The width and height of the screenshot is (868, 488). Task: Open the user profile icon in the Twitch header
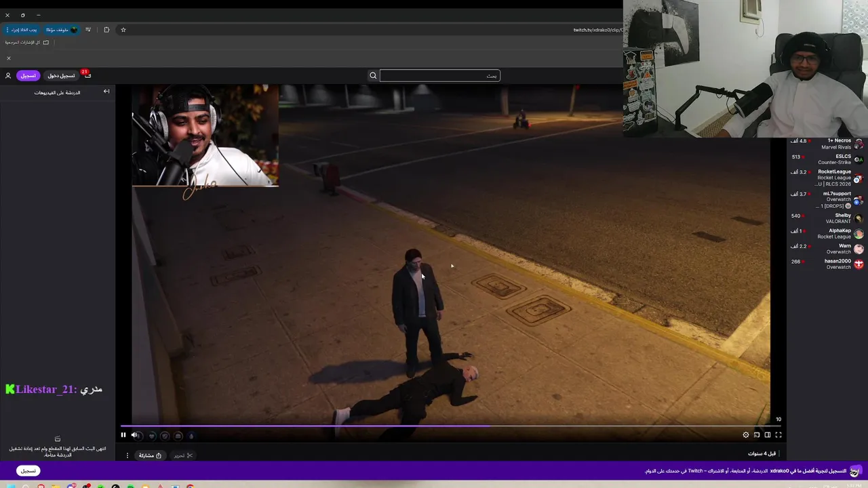(x=8, y=75)
